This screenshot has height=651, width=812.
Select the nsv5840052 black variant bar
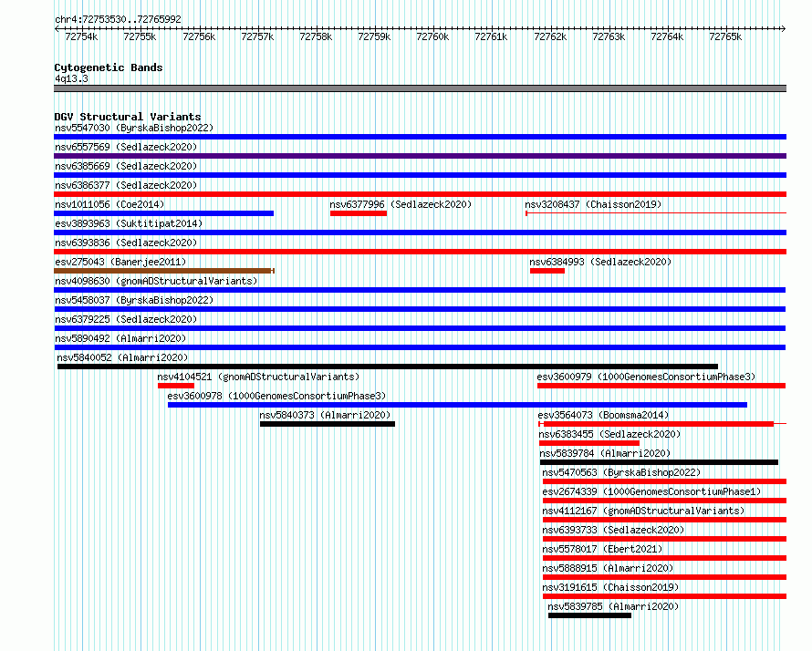388,367
